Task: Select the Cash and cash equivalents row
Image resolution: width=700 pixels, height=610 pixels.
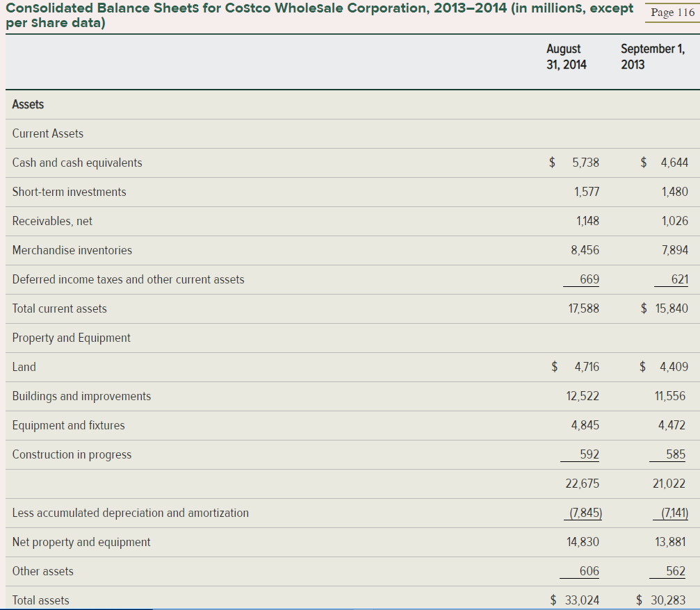Action: coord(76,163)
